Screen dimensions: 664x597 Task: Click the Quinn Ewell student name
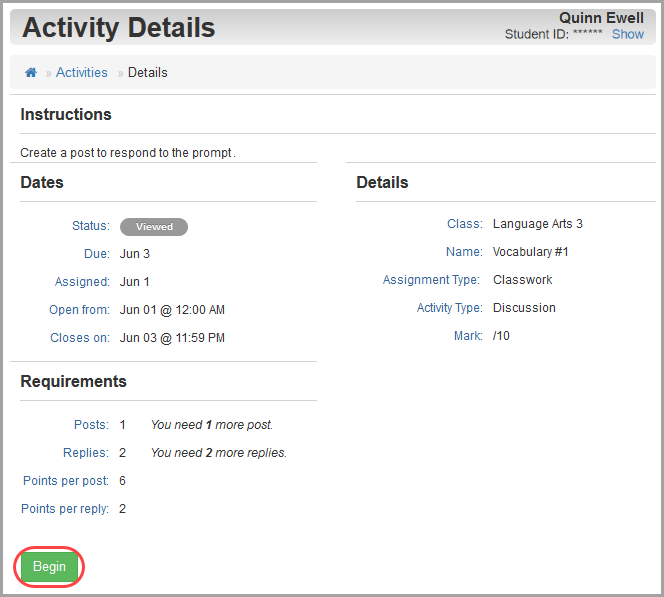pyautogui.click(x=601, y=18)
